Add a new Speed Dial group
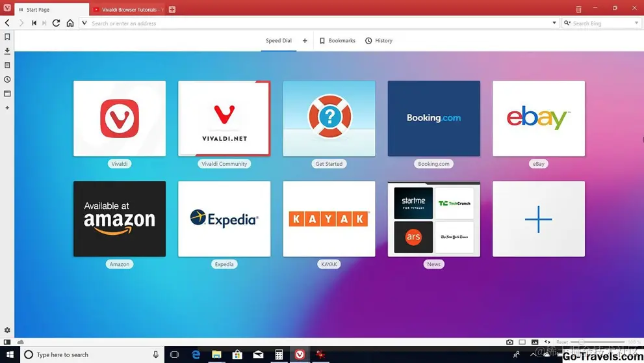644x363 pixels. (305, 41)
